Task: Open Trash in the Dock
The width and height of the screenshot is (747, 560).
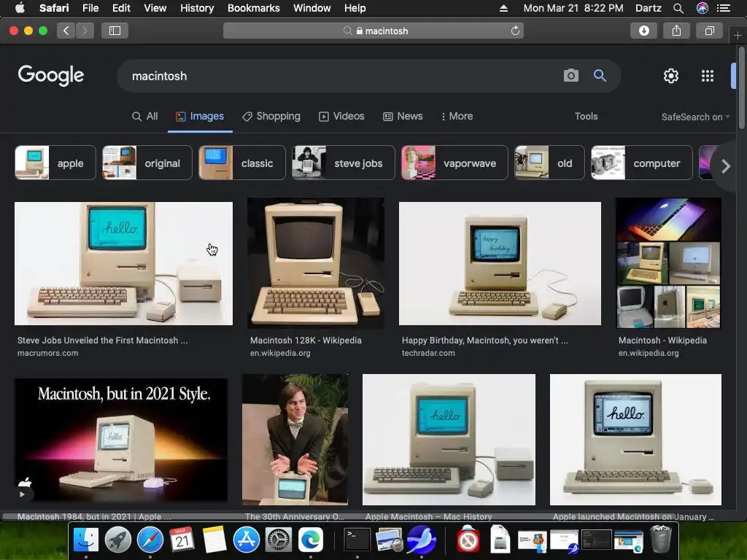Action: [x=661, y=539]
